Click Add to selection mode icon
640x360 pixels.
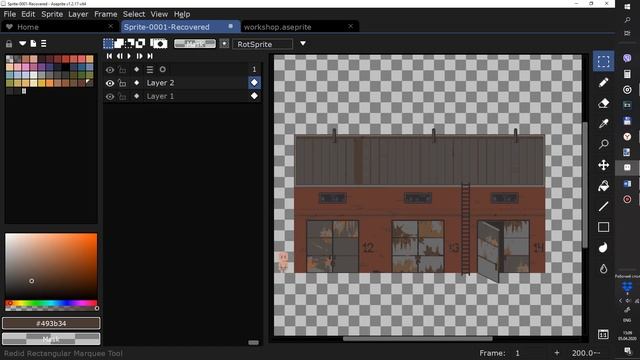(x=119, y=43)
